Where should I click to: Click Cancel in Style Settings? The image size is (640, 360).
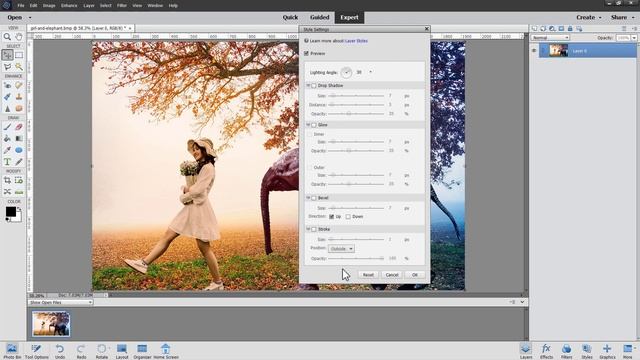pyautogui.click(x=392, y=275)
